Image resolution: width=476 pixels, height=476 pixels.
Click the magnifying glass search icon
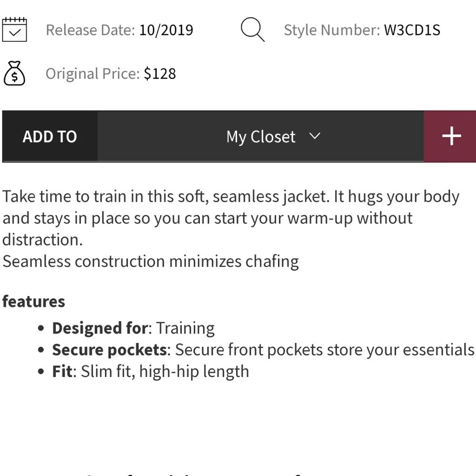(x=252, y=30)
